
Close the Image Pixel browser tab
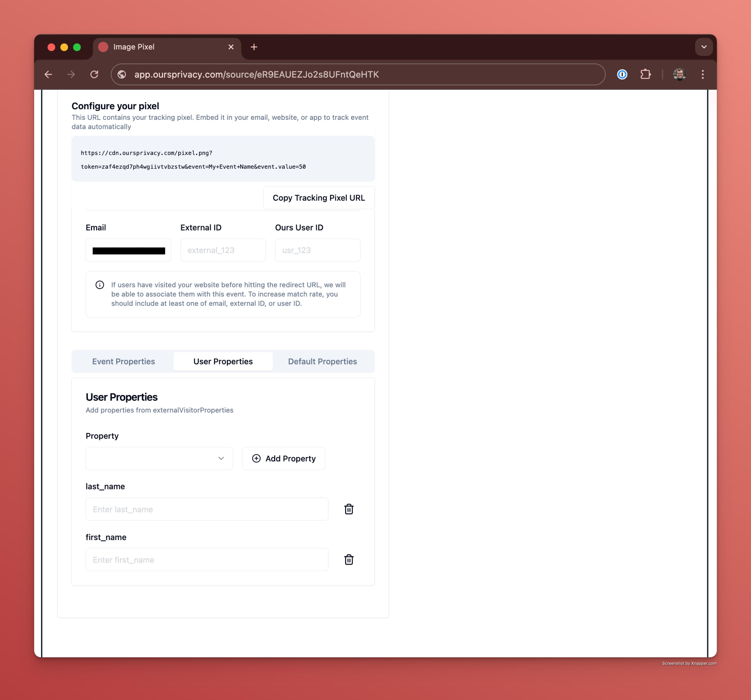[231, 47]
